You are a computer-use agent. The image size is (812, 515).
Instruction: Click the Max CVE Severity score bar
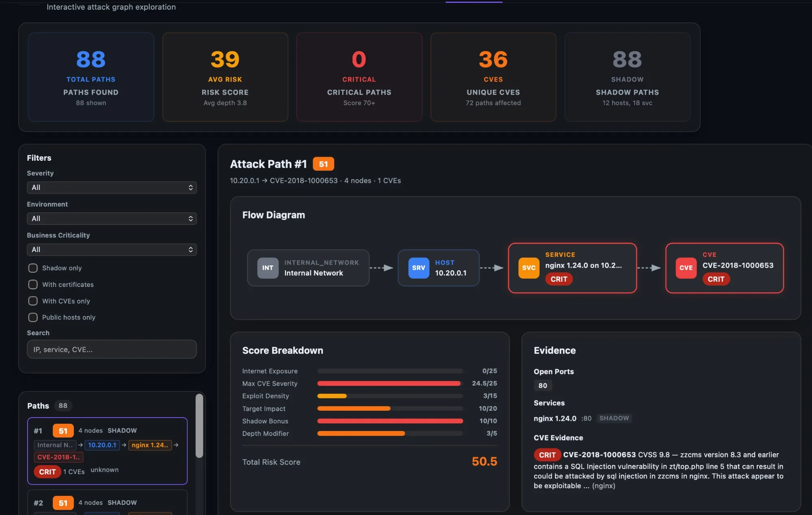(x=390, y=384)
